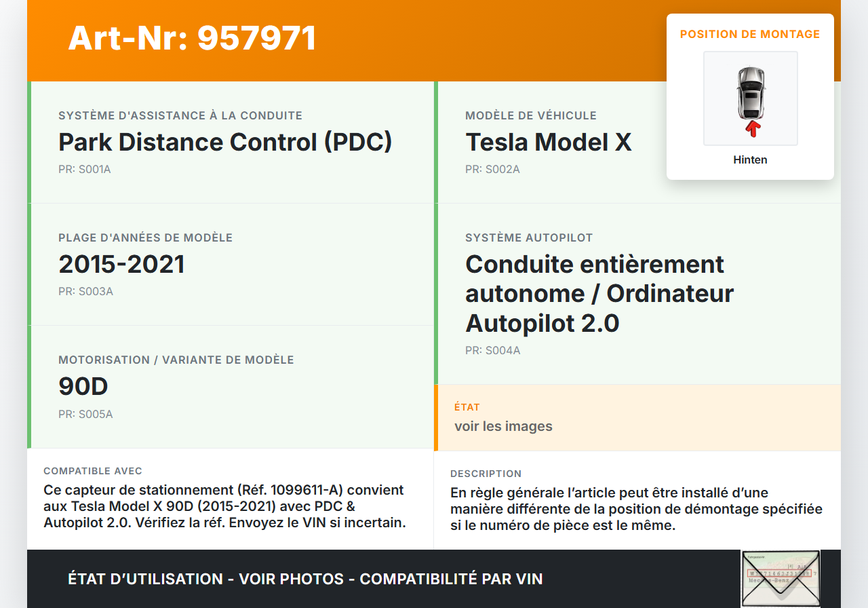
Task: Click the red arrow under the car
Action: [752, 129]
